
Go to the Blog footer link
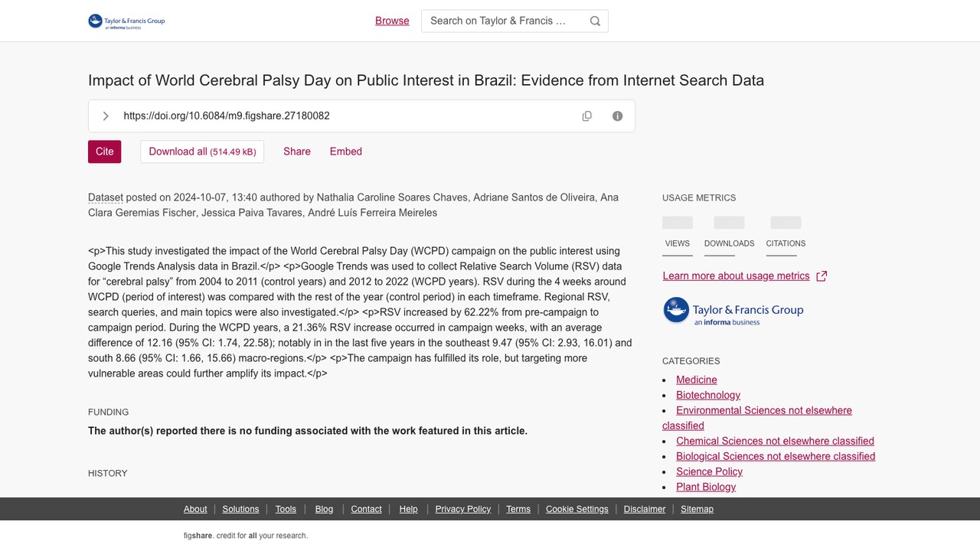pyautogui.click(x=325, y=509)
